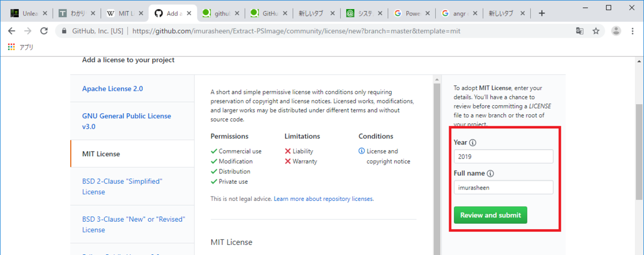This screenshot has height=255, width=644.
Task: Click the 'Commercial use' permission text
Action: pos(240,151)
